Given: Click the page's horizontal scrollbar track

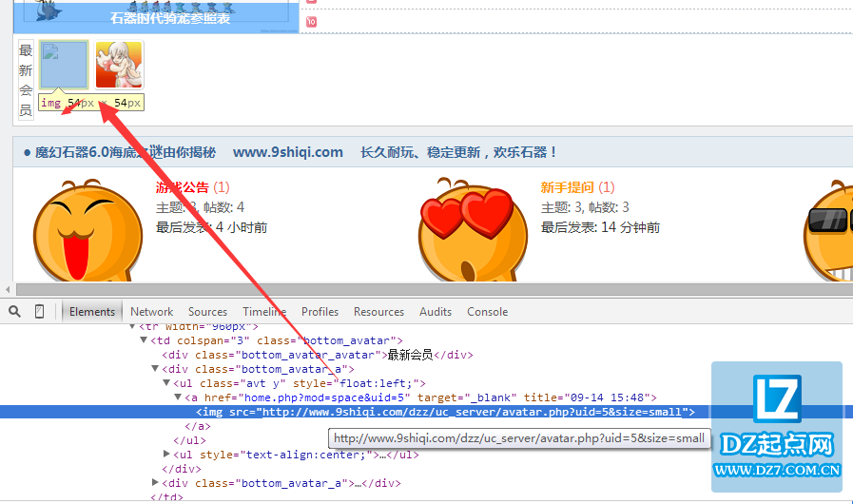Looking at the screenshot, I should [428, 289].
